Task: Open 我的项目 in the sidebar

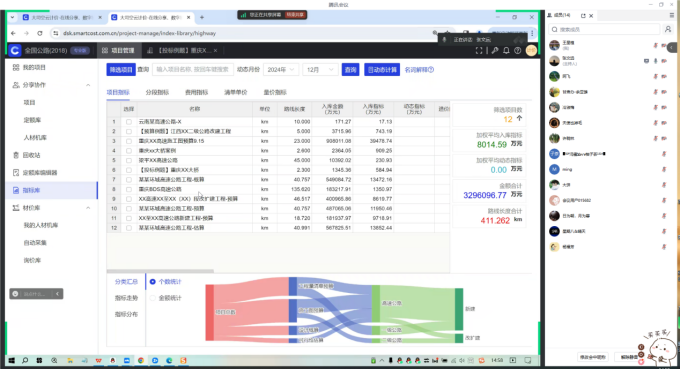Action: 34,68
